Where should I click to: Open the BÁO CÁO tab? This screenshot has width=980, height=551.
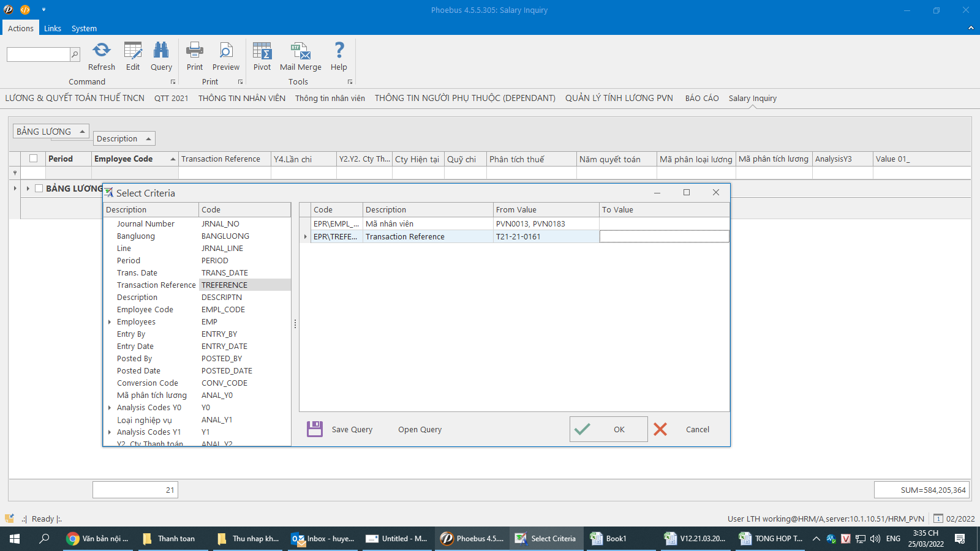(702, 98)
